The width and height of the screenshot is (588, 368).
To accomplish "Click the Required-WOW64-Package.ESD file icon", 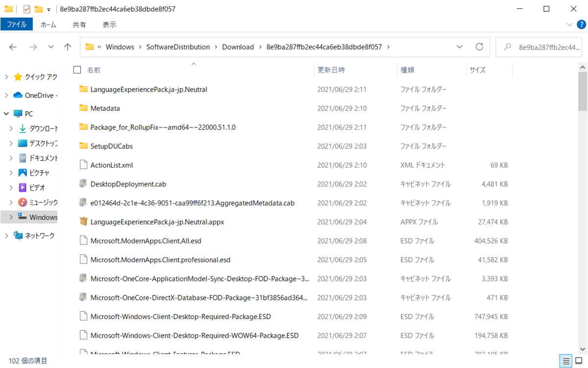I will [83, 335].
